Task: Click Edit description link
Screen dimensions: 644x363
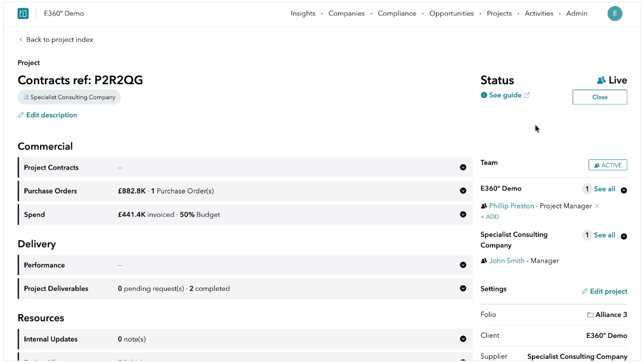Action: coord(51,115)
